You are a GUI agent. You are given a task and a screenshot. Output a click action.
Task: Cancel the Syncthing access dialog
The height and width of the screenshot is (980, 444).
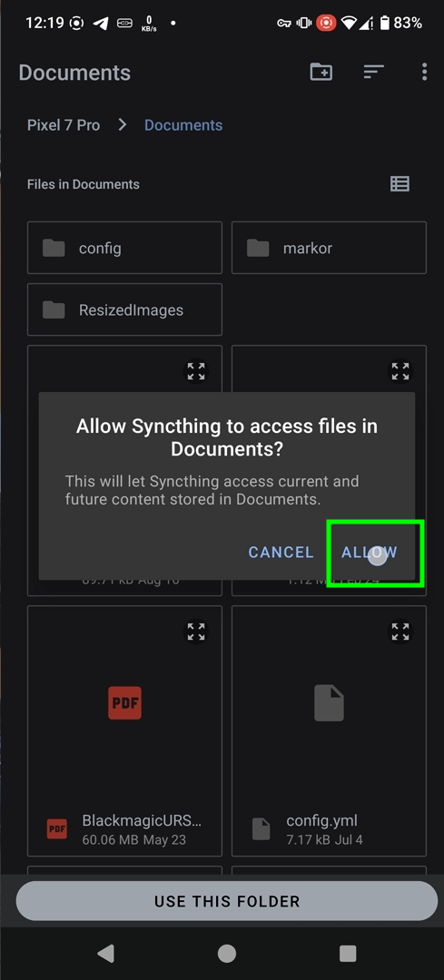[281, 553]
